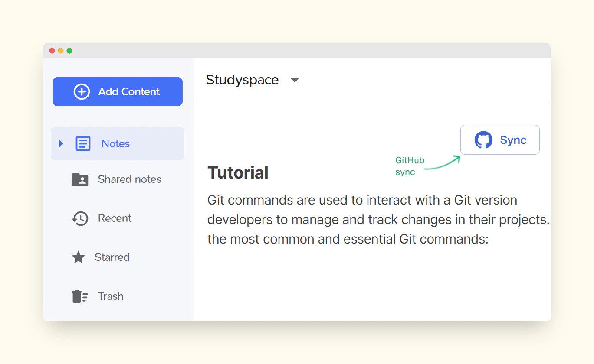
Task: Expand the Notes section disclosure triangle
Action: 60,143
